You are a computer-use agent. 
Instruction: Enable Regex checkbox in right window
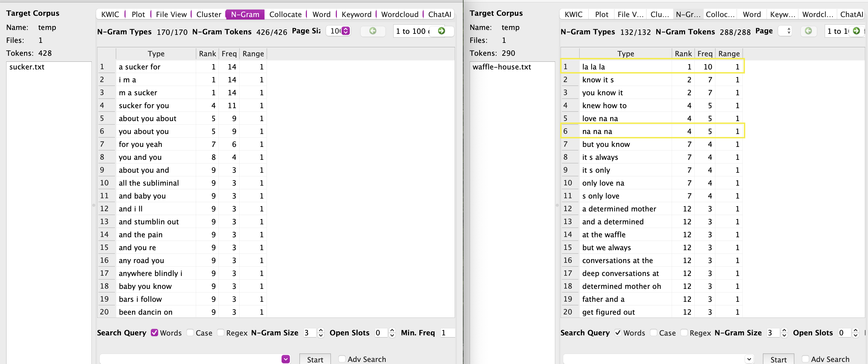[684, 333]
